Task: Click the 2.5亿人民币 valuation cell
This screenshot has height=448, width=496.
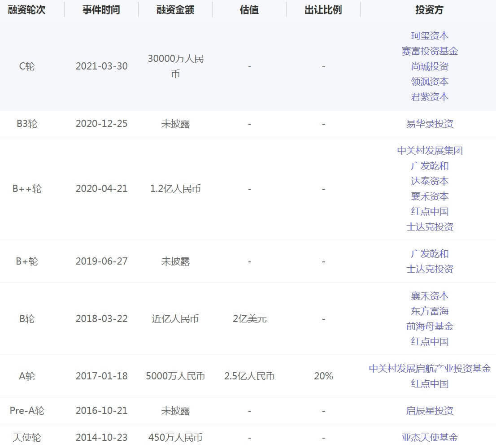Action: (250, 376)
